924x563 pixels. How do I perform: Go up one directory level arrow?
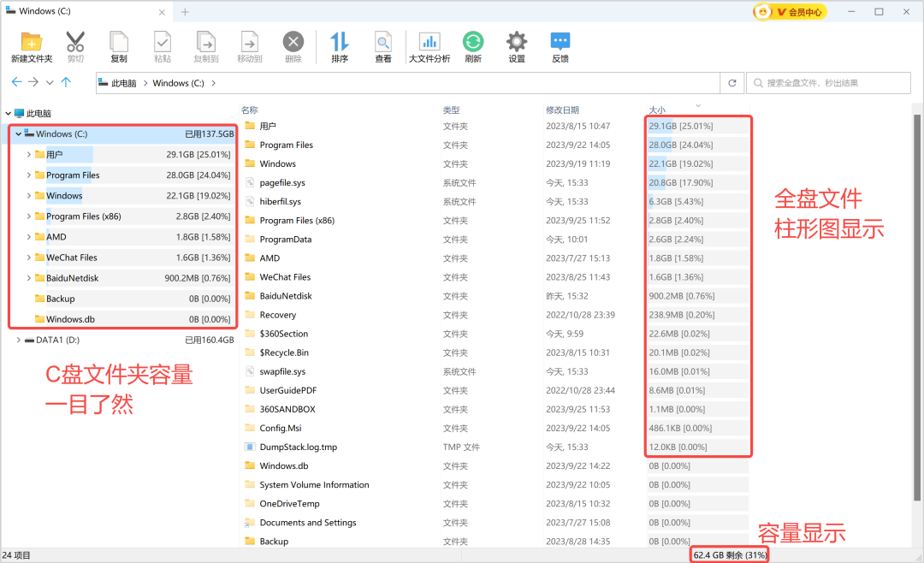tap(67, 82)
